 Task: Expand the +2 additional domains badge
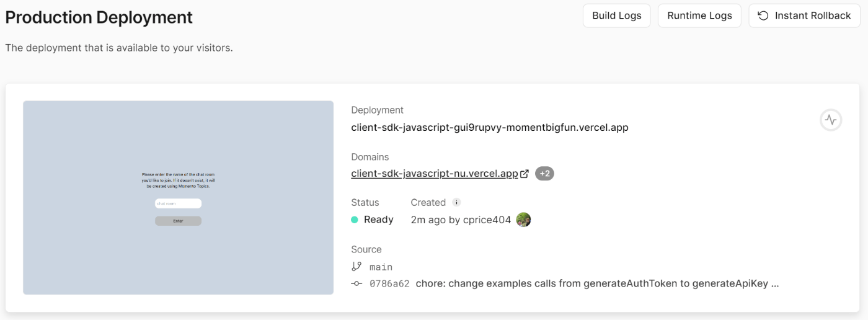click(x=544, y=174)
